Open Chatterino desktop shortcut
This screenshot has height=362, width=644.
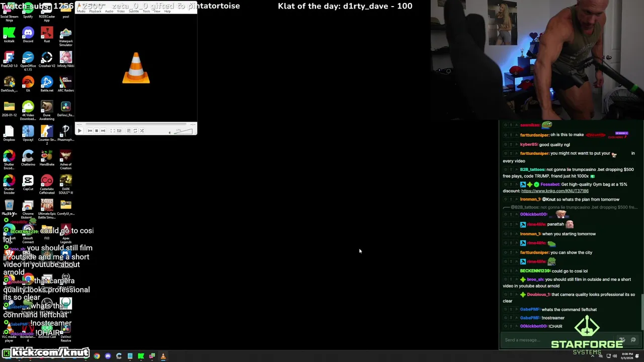tap(28, 158)
